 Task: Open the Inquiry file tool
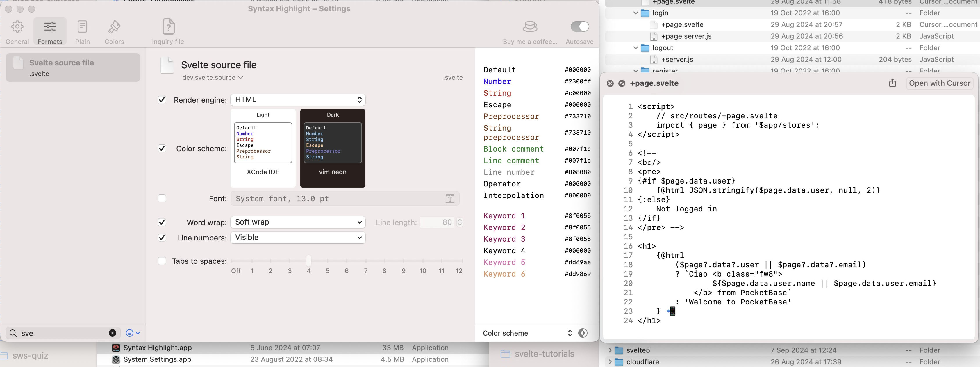click(x=168, y=32)
